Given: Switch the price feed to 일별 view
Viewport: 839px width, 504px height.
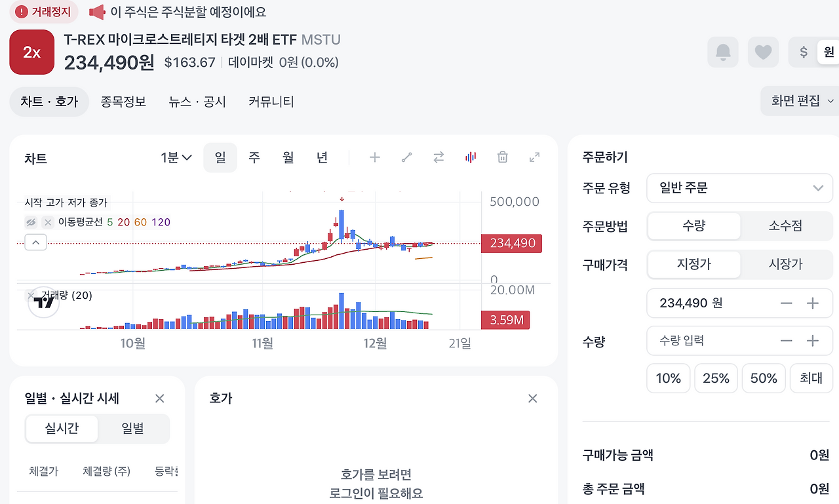Looking at the screenshot, I should click(x=134, y=428).
